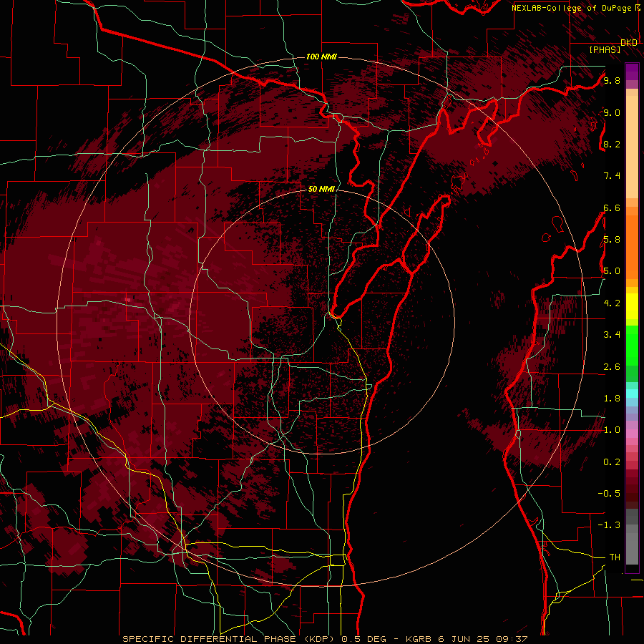Click the 09:37 timestamp in the caption
This screenshot has height=644, width=644.
point(513,639)
